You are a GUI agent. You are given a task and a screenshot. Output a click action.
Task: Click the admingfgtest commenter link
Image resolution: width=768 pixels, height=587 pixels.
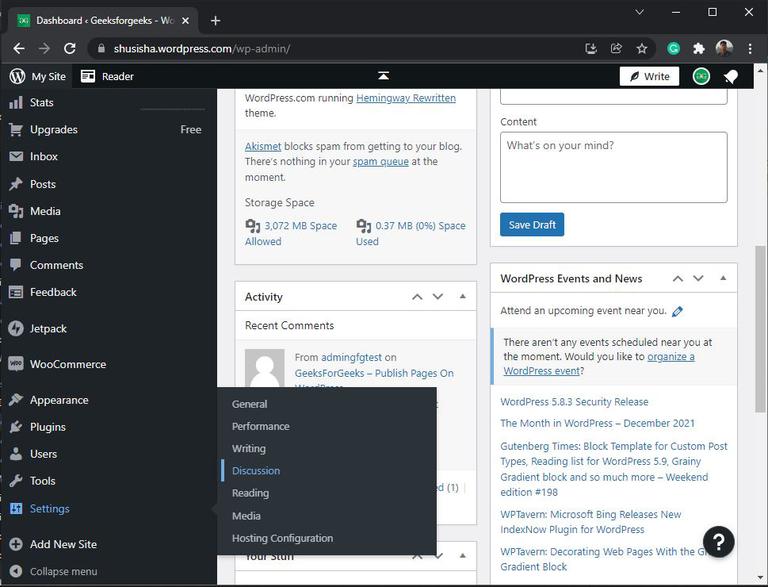pos(351,357)
